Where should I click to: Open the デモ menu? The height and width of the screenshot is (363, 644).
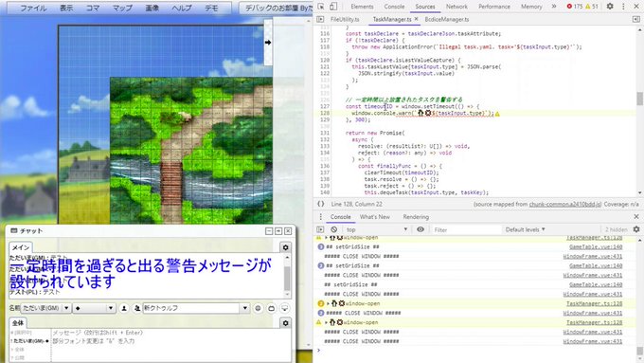click(x=211, y=8)
